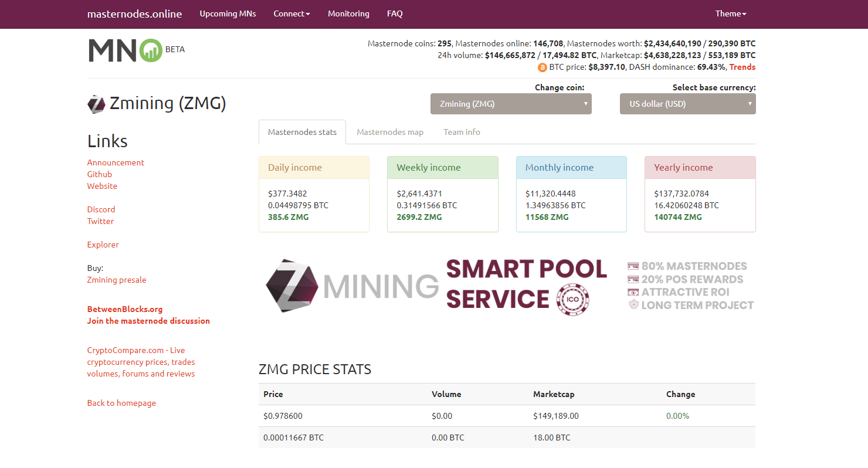Open the Change coin dropdown
The image size is (868, 468).
click(511, 104)
